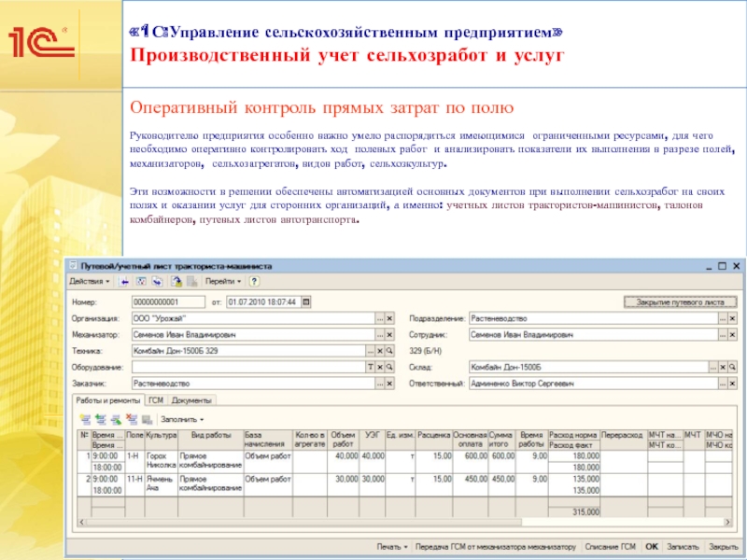This screenshot has width=747, height=560.
Task: Click the add row icon in table toolbar
Action: coord(85,419)
